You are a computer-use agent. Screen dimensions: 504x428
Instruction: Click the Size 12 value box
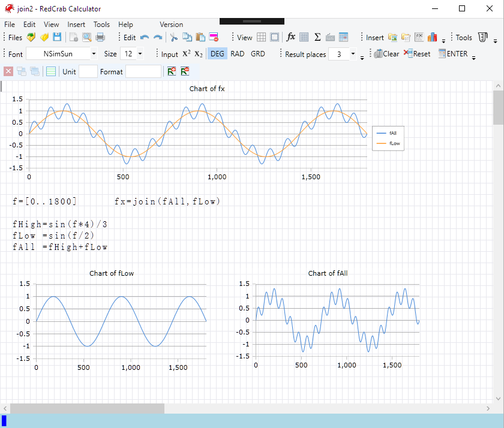coord(128,53)
